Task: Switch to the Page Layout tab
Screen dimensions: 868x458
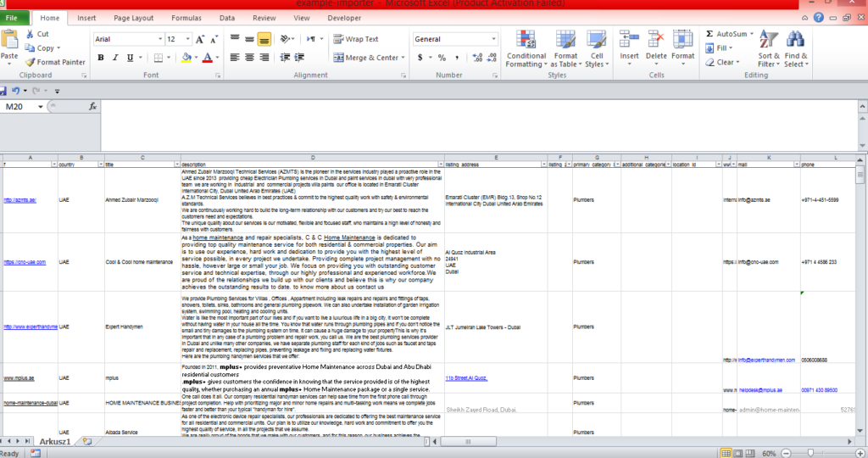Action: click(x=133, y=18)
